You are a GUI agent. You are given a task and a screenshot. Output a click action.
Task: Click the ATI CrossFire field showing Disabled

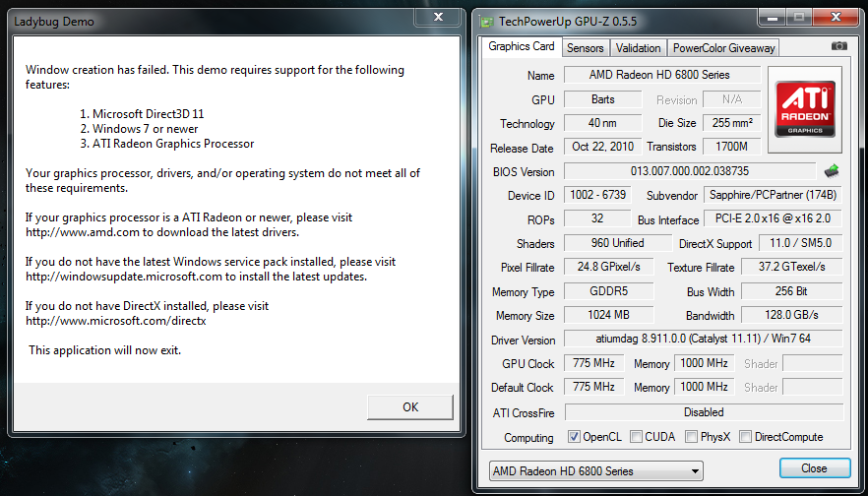tap(704, 412)
